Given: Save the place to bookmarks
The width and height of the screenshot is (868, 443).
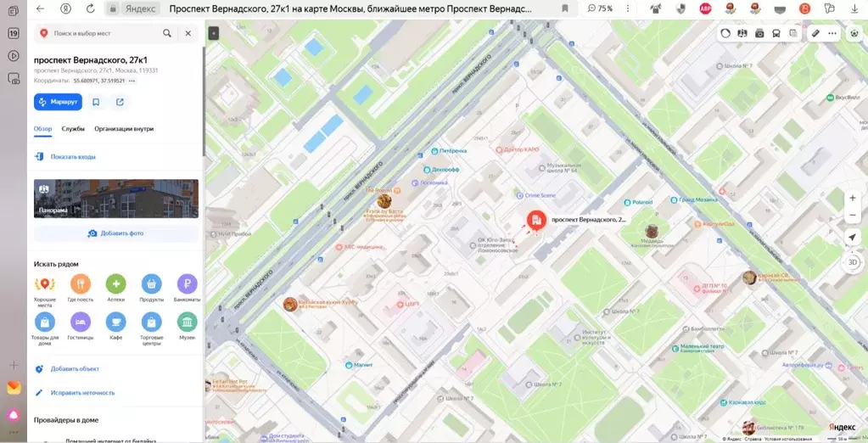Looking at the screenshot, I should click(x=96, y=102).
